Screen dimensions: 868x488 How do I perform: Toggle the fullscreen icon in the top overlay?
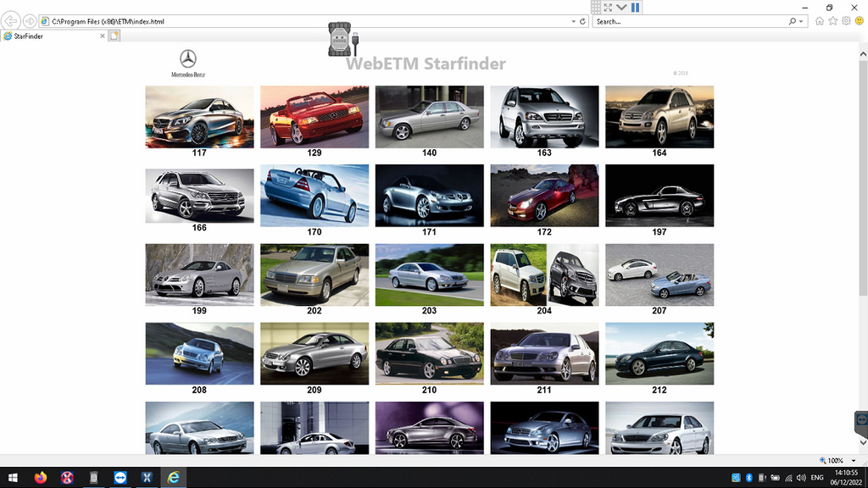point(608,8)
